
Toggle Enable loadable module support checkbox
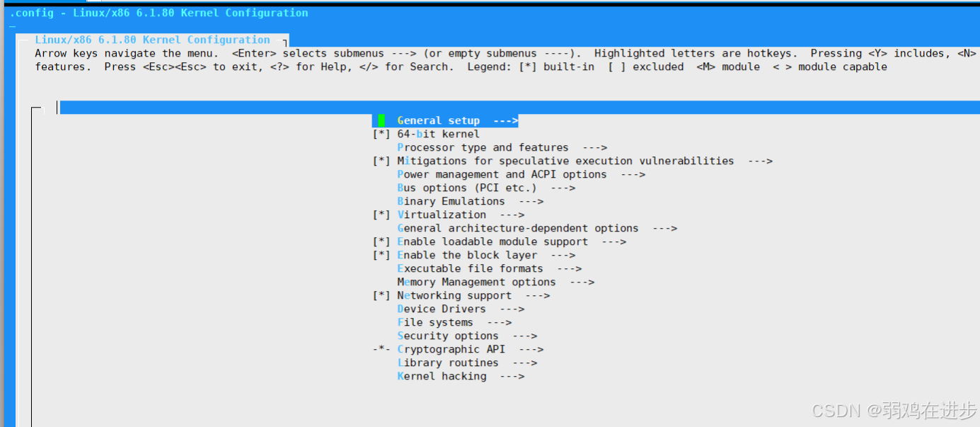(x=381, y=241)
